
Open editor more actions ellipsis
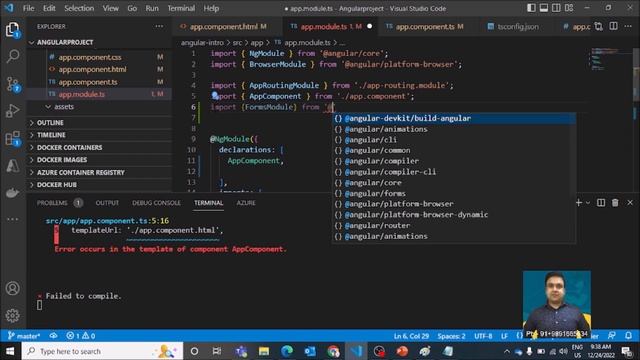point(628,26)
